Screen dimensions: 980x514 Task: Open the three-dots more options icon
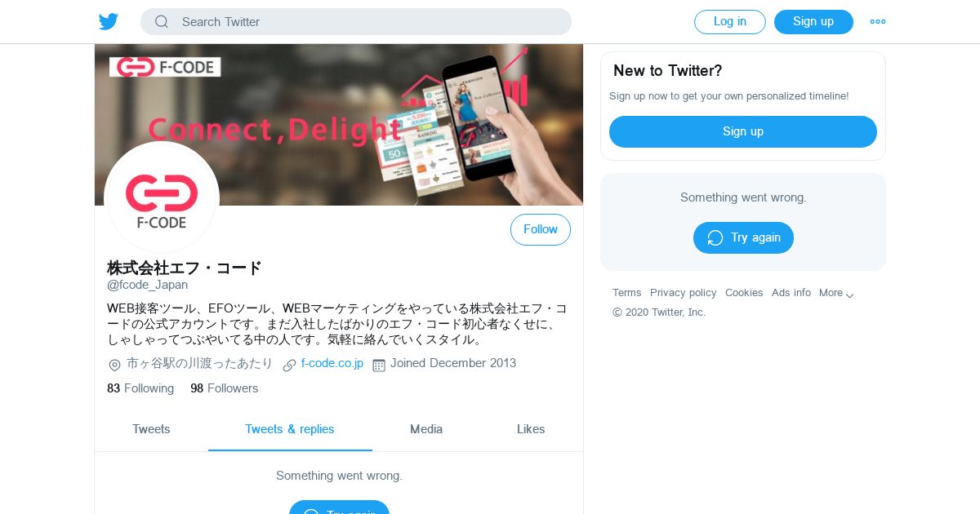coord(878,22)
